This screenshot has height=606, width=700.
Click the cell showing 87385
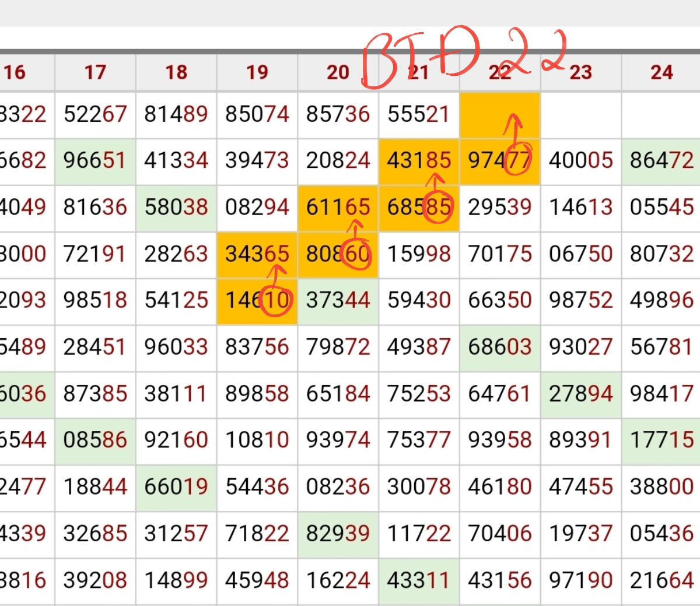tap(95, 394)
